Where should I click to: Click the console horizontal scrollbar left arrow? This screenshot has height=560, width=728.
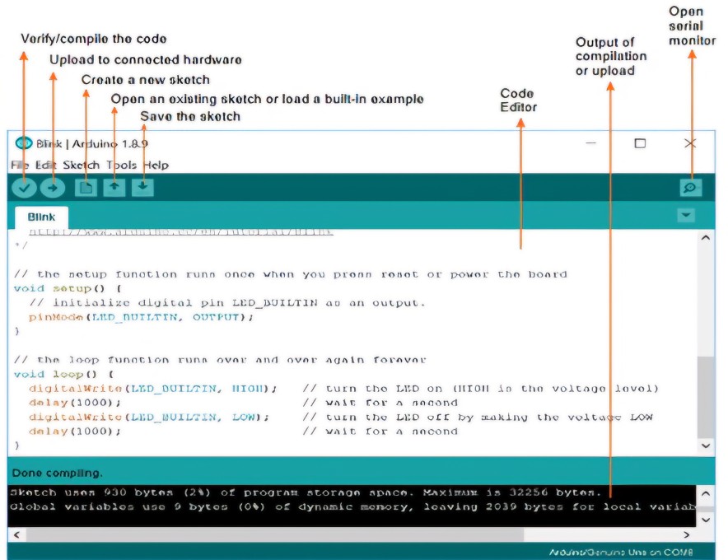pos(15,534)
